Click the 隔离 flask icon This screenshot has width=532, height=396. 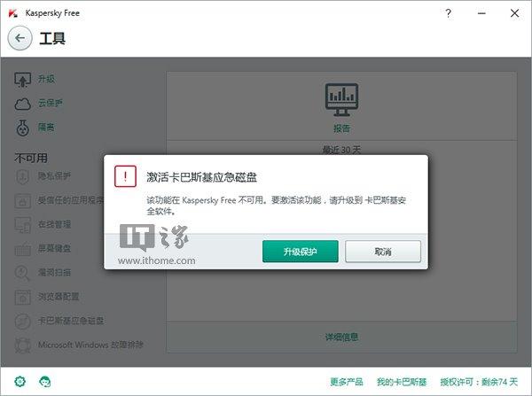23,128
